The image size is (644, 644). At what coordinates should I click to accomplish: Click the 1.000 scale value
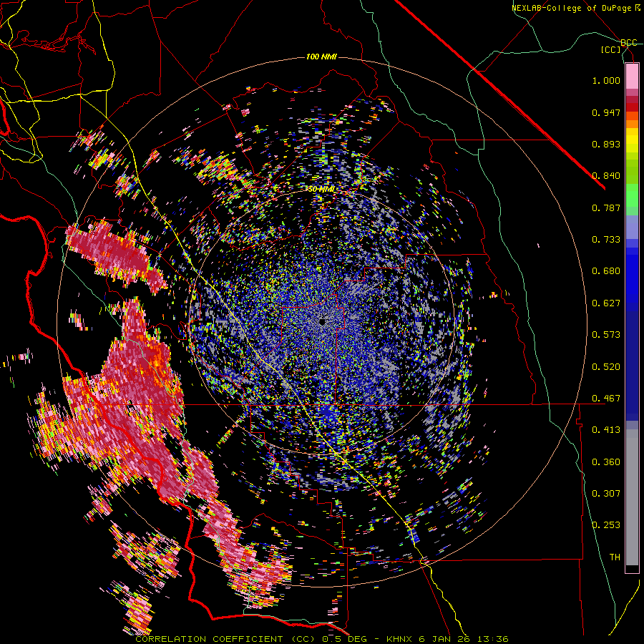click(606, 80)
